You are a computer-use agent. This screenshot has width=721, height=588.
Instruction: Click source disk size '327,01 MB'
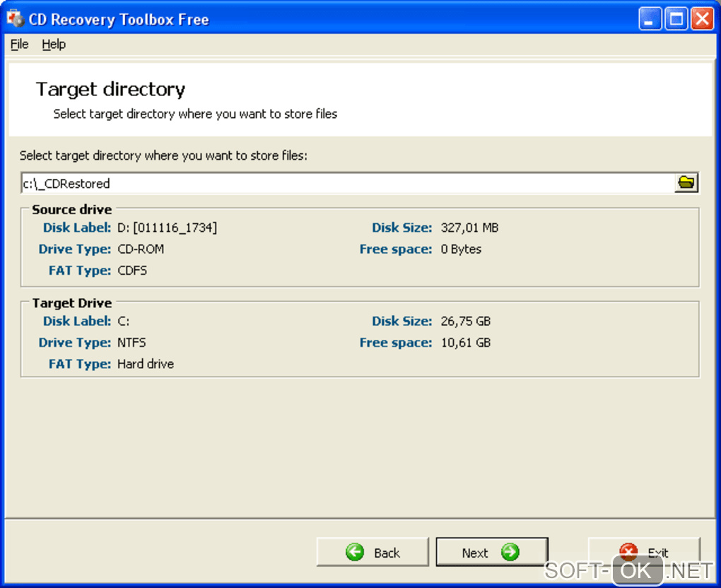click(469, 228)
